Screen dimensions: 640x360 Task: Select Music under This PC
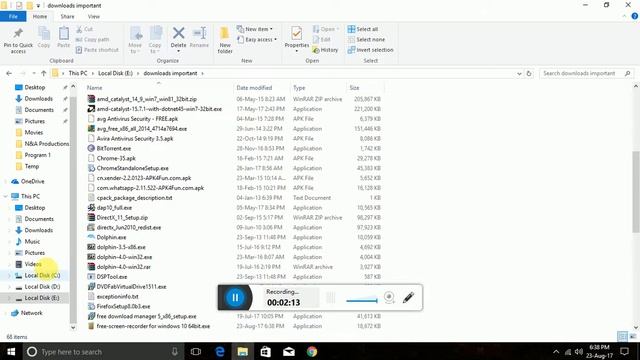32,242
